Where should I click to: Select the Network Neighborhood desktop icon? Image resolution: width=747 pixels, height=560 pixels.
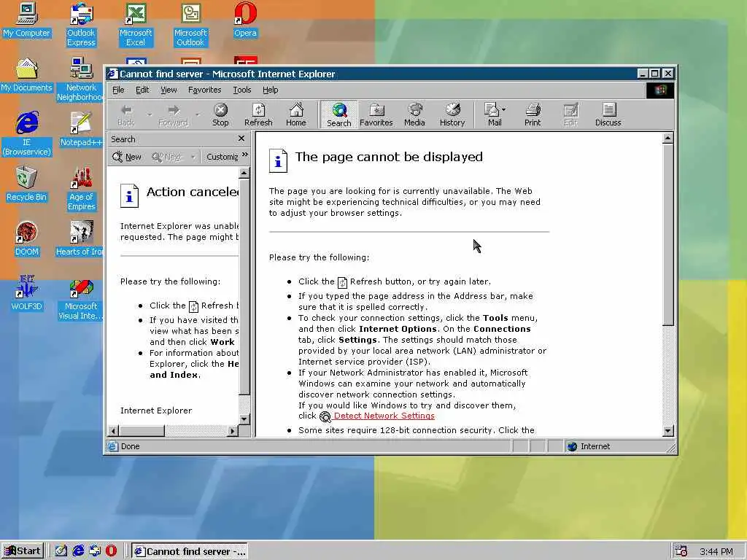[x=80, y=79]
